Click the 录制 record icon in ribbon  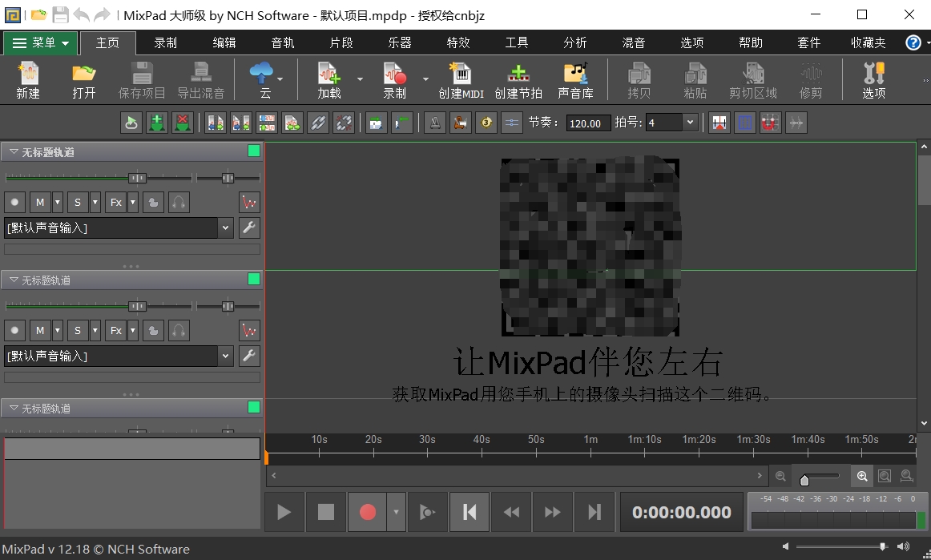[x=394, y=80]
